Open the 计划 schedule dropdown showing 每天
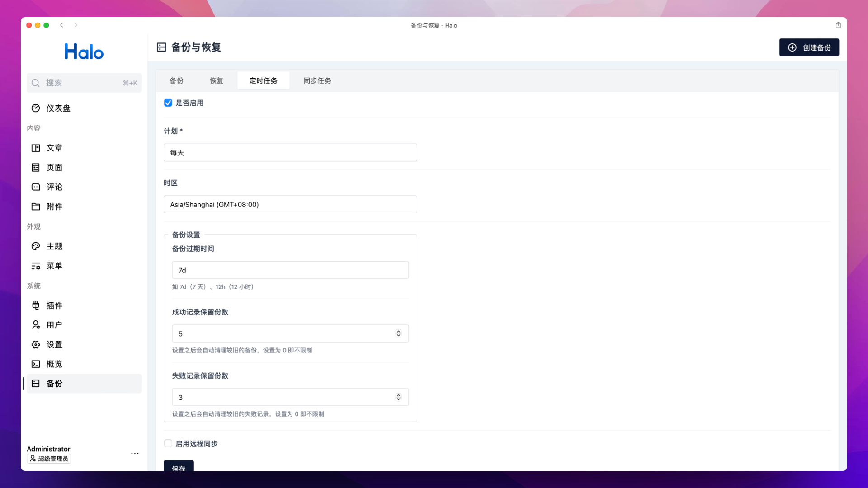This screenshot has width=868, height=488. pyautogui.click(x=290, y=153)
